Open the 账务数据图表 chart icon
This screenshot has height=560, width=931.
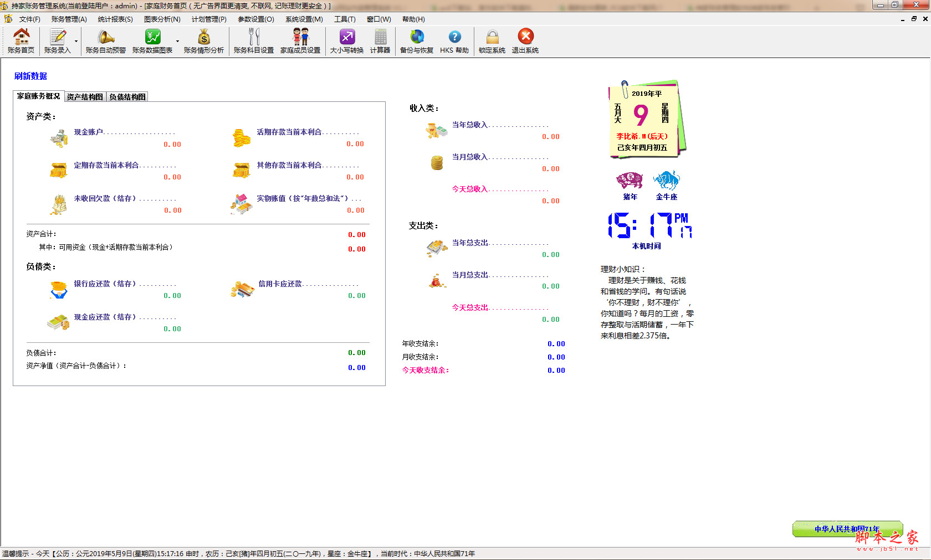pos(152,41)
